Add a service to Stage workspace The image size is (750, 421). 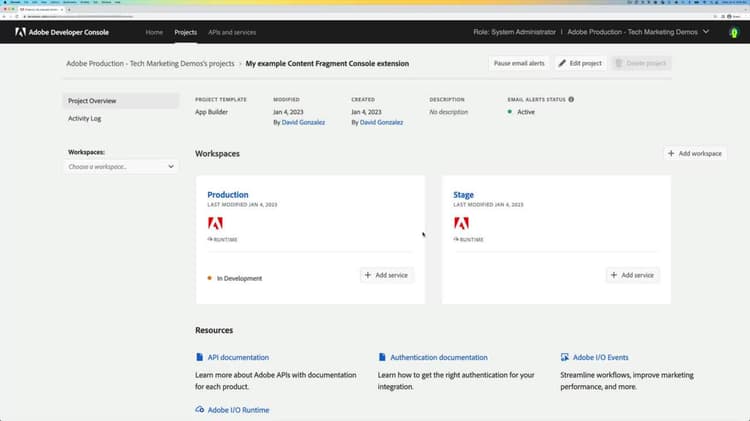(x=632, y=275)
